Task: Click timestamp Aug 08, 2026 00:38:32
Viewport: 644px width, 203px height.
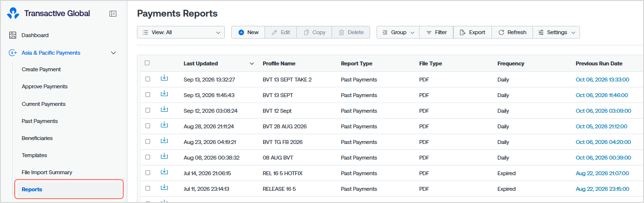Action: click(211, 158)
